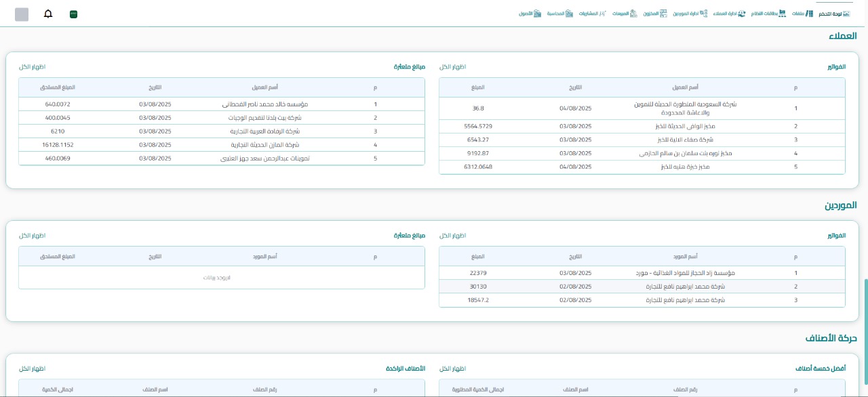The height and width of the screenshot is (397, 868).
Task: Click the بطاقات النظام system cards icon
Action: tap(783, 14)
